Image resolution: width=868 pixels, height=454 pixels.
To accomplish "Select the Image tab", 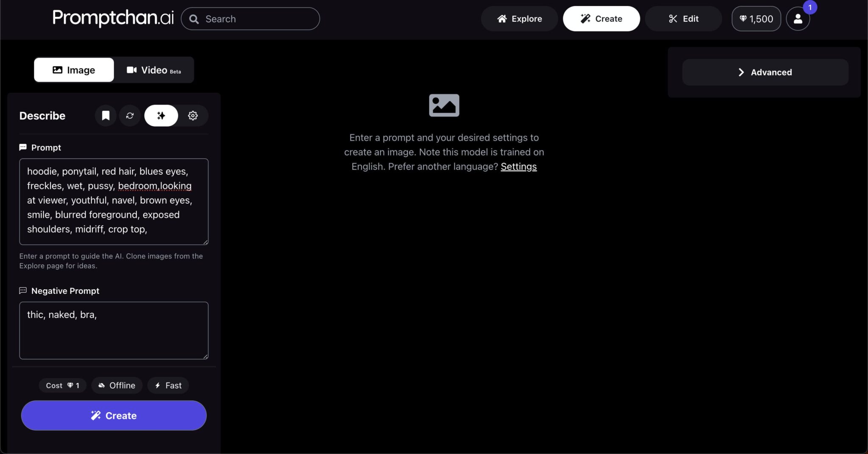I will [x=74, y=70].
